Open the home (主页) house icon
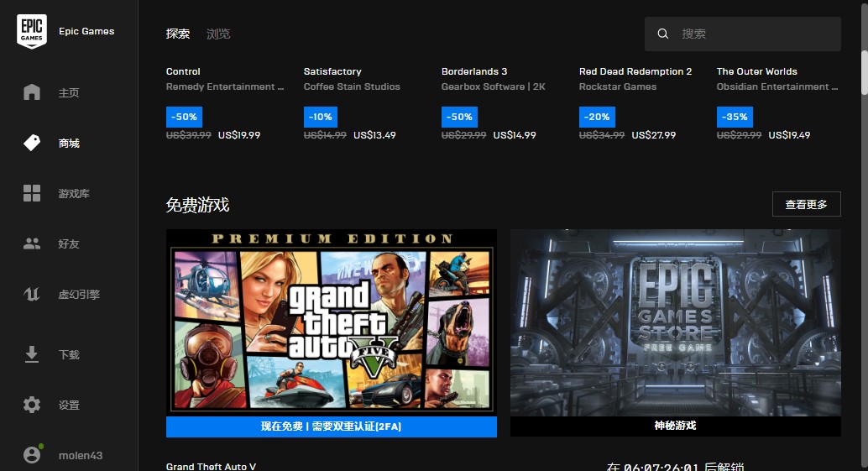The width and height of the screenshot is (868, 471). (x=32, y=92)
